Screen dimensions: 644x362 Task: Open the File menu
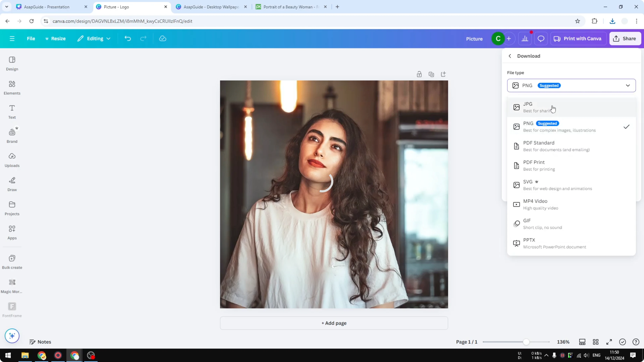pyautogui.click(x=31, y=38)
